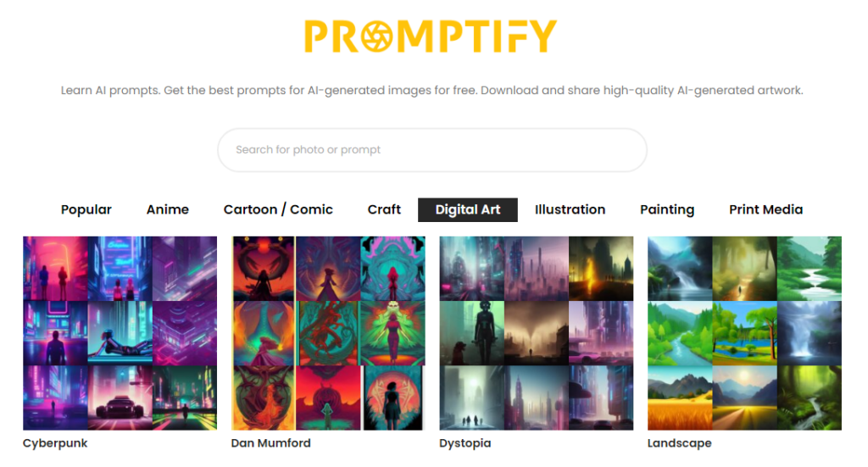The height and width of the screenshot is (467, 868).
Task: Open the Dystopia image collage
Action: tap(537, 333)
